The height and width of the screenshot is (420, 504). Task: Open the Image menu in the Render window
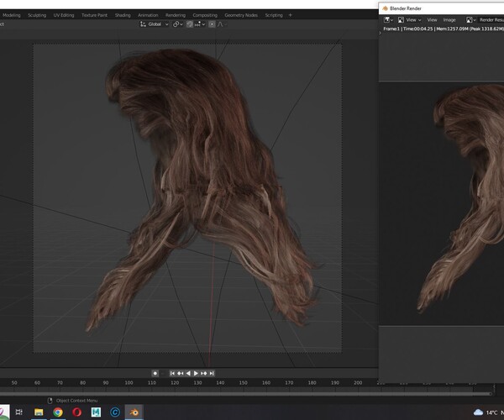(449, 20)
